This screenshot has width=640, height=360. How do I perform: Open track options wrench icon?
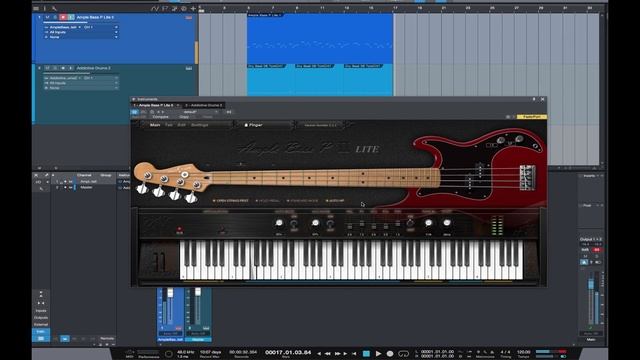coord(54,8)
